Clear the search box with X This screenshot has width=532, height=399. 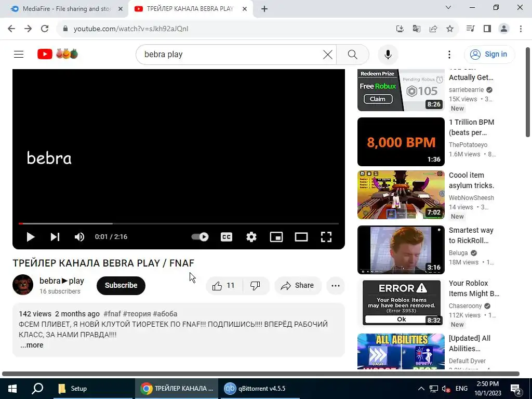[x=328, y=54]
